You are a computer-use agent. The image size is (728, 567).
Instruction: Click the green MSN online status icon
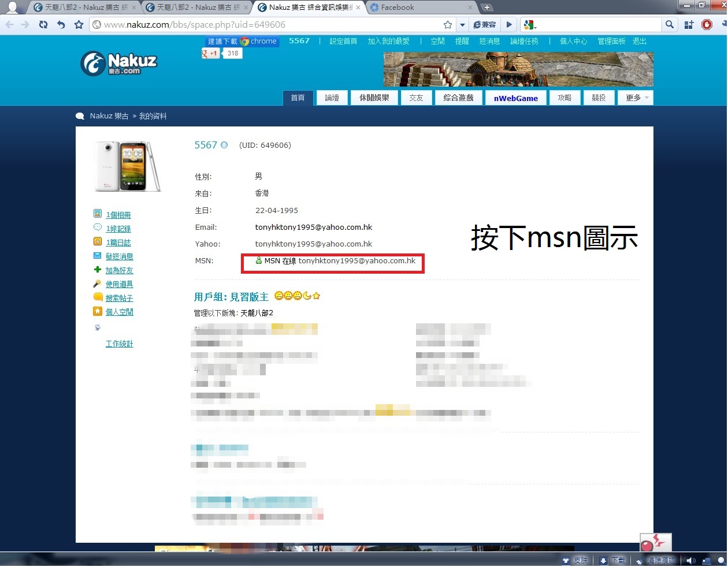tap(259, 261)
